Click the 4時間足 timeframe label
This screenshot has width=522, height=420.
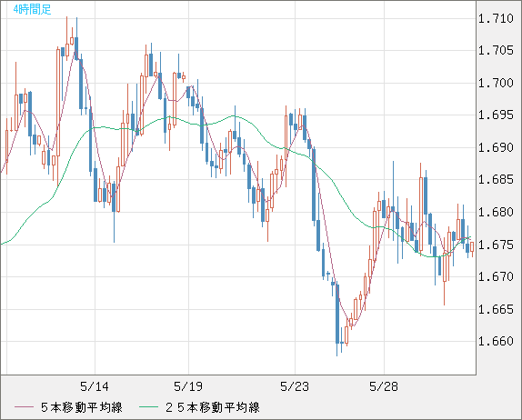click(x=33, y=9)
